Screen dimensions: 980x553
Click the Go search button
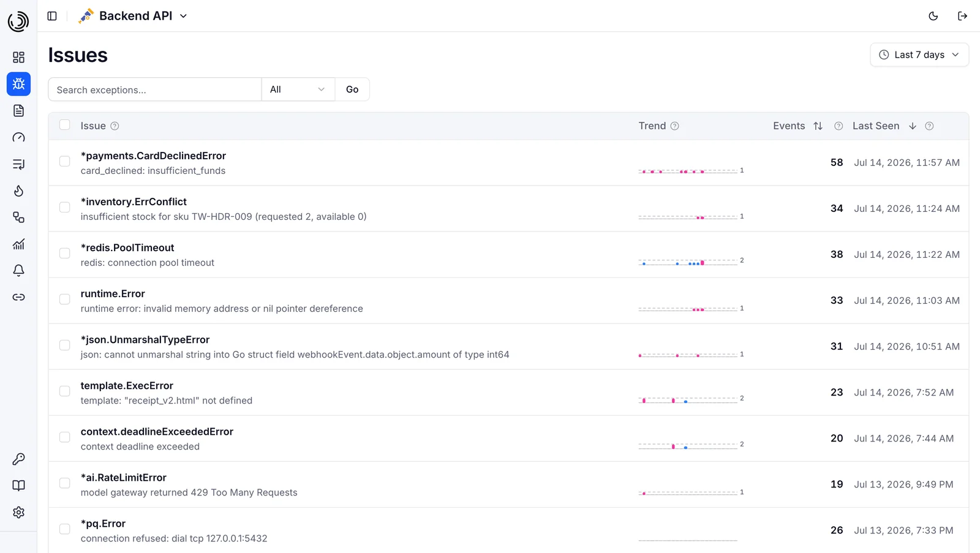(x=352, y=89)
